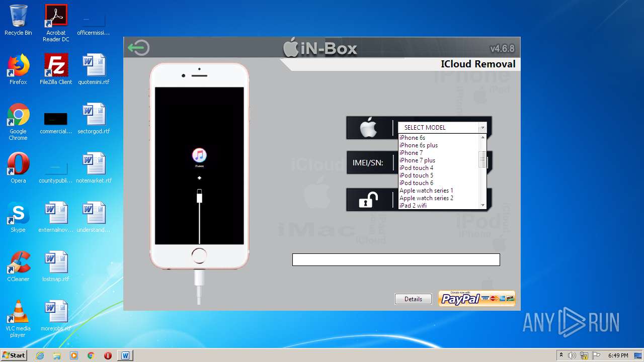Open the SELECT MODEL dropdown arrow

click(x=482, y=128)
